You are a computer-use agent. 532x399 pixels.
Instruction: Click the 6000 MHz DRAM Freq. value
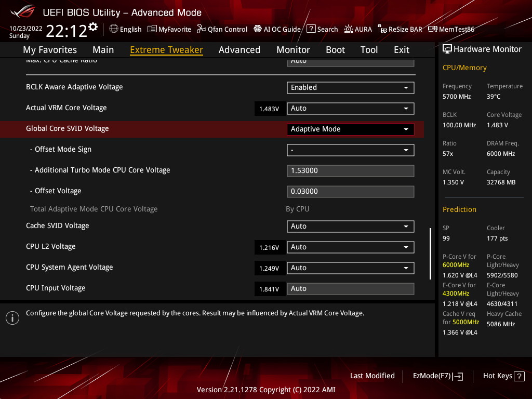coord(501,154)
